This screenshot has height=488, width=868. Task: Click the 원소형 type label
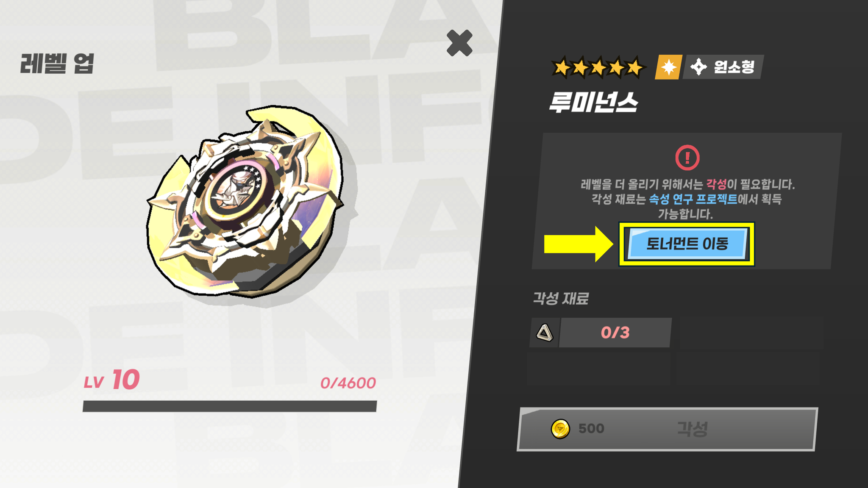734,67
